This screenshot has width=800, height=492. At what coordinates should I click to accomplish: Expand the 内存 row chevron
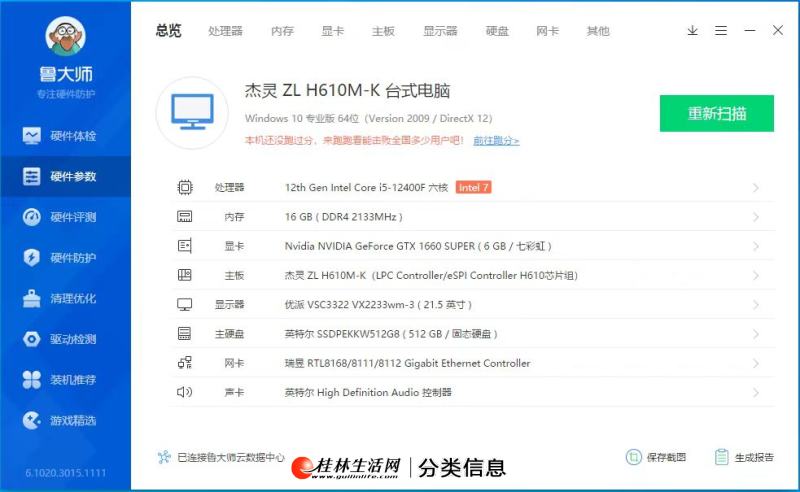756,217
